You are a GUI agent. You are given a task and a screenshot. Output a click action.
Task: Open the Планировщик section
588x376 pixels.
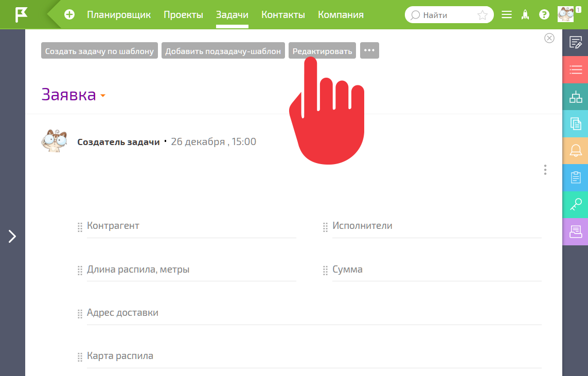119,14
